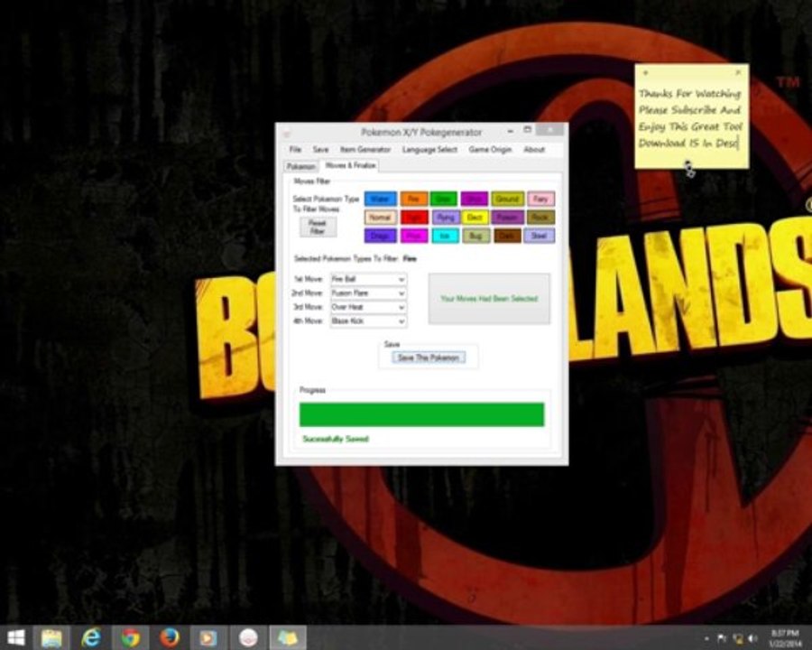Launch Internet Explorer from the taskbar
812x650 pixels.
(91, 637)
